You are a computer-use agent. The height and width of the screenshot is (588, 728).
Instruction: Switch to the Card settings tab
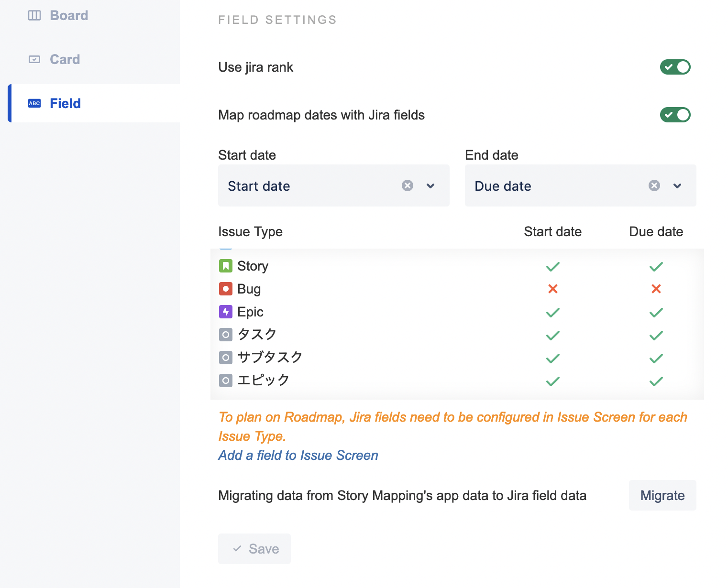coord(65,59)
